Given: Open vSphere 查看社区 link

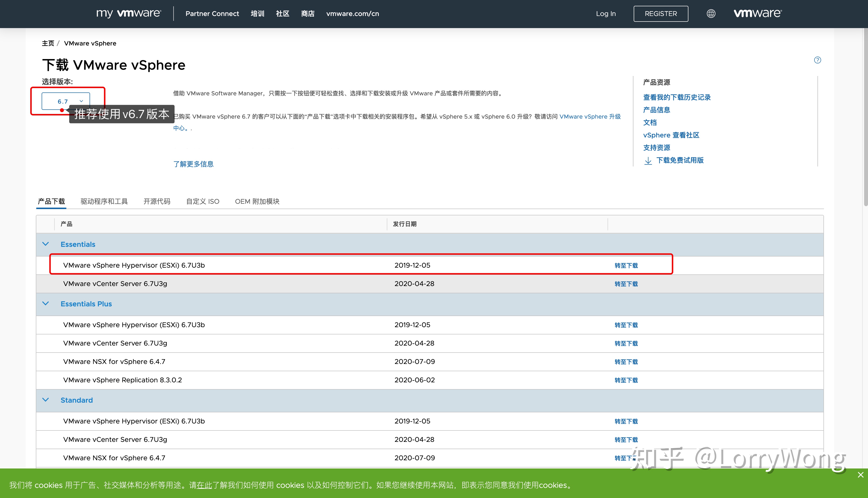Looking at the screenshot, I should click(x=671, y=135).
